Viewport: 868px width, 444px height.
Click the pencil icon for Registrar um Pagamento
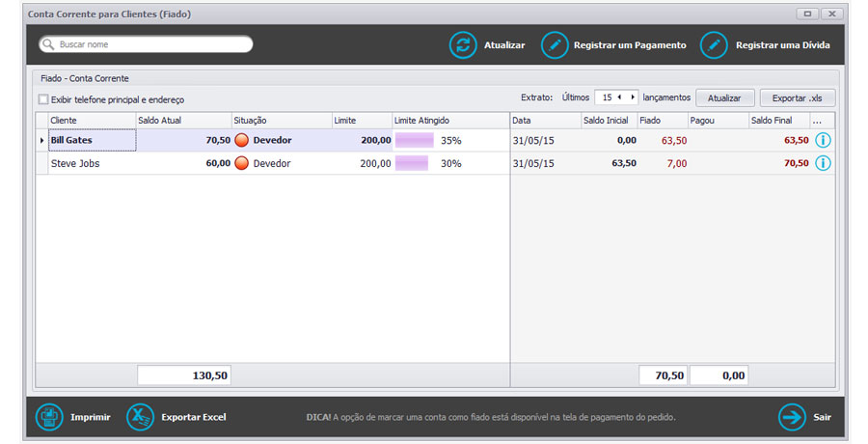click(555, 45)
